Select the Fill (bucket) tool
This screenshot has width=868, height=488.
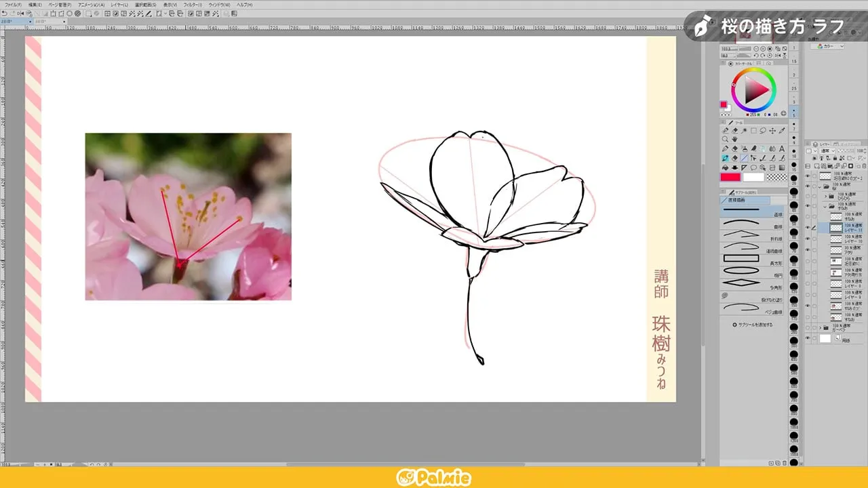tap(745, 149)
